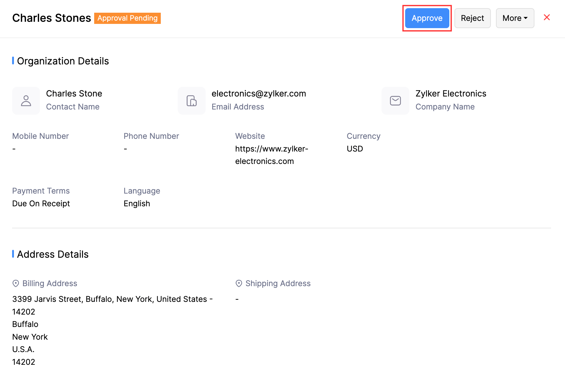
Task: Click the Approval Pending status badge
Action: pos(127,18)
